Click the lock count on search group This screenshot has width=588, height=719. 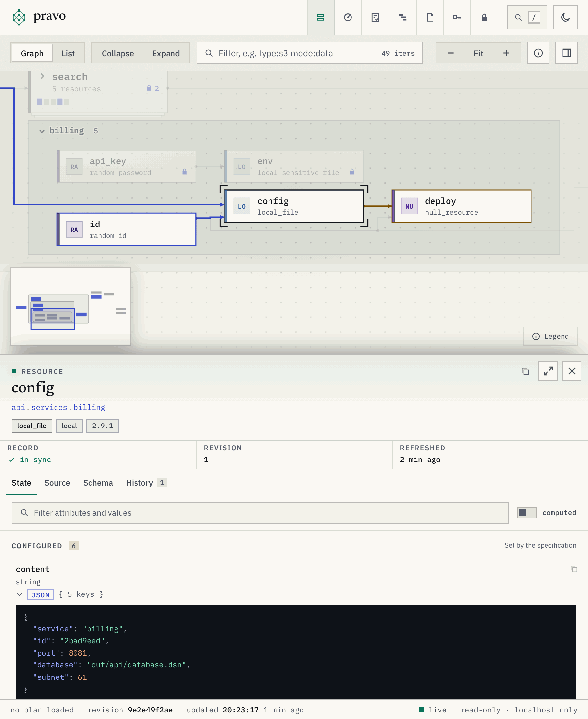pyautogui.click(x=153, y=88)
